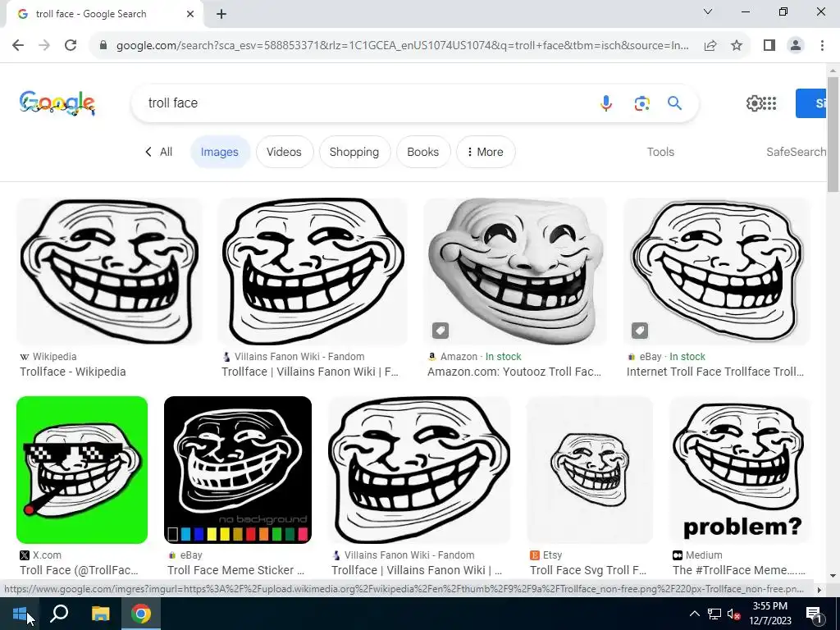This screenshot has width=840, height=630.
Task: Open the Chrome side panel icon
Action: 769,46
